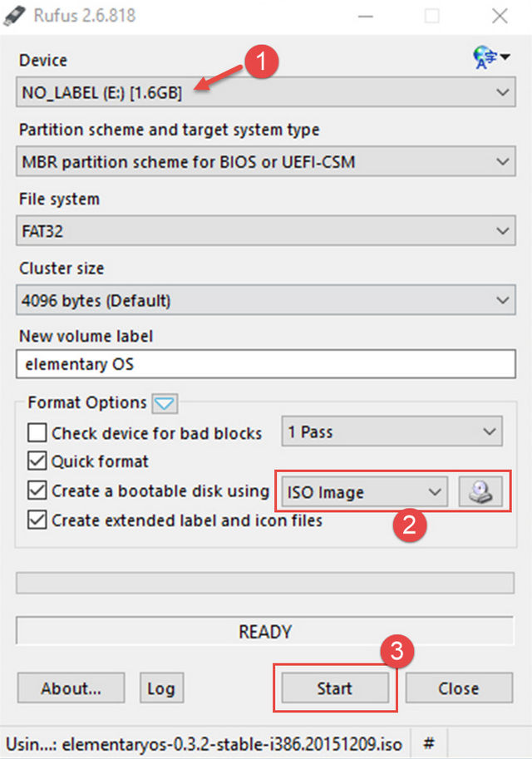The height and width of the screenshot is (759, 532).
Task: Show the Log window
Action: coord(161,688)
